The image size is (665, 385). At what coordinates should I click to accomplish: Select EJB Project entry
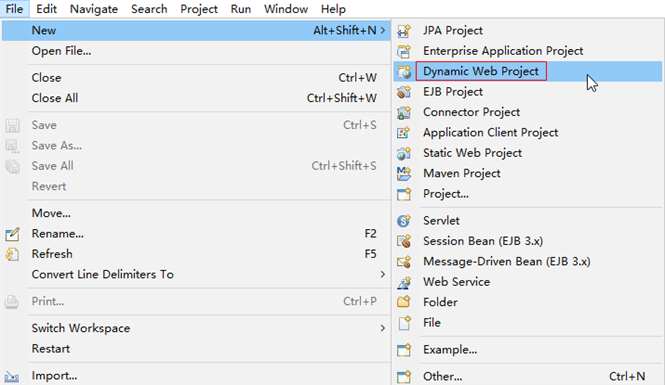click(528, 92)
